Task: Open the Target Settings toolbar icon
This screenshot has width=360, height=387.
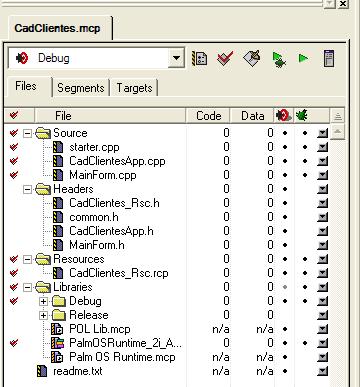Action: coord(199,59)
